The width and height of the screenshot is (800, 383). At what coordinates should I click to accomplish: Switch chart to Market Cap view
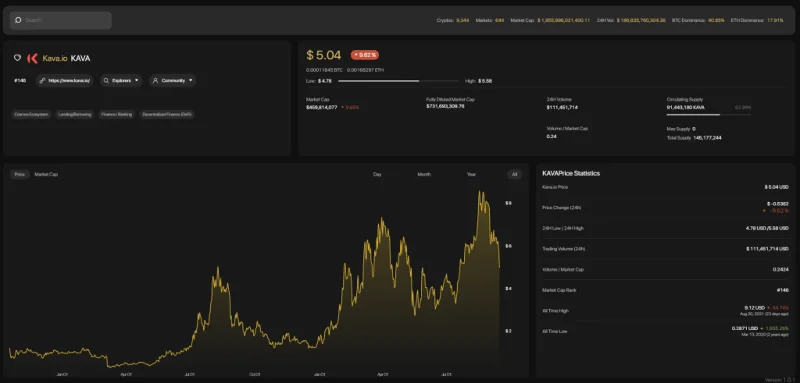tap(46, 174)
